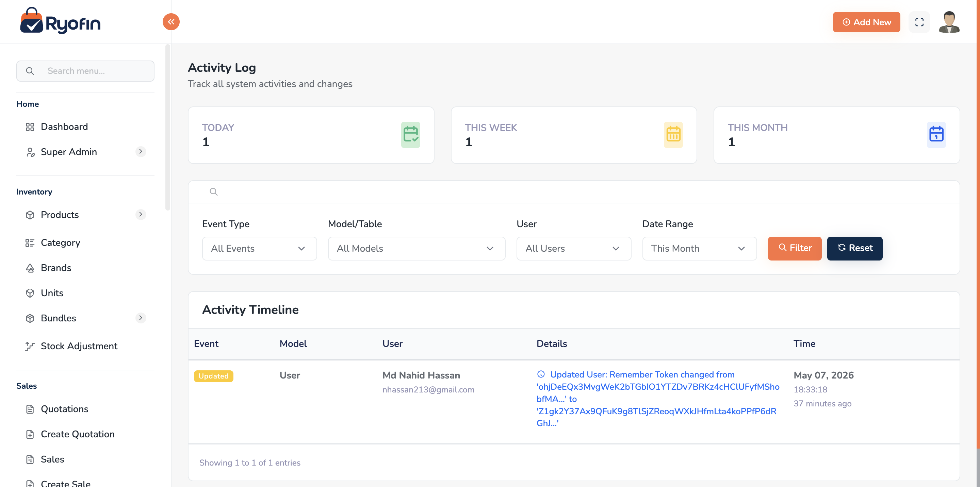Open Category in sidebar

pos(61,242)
